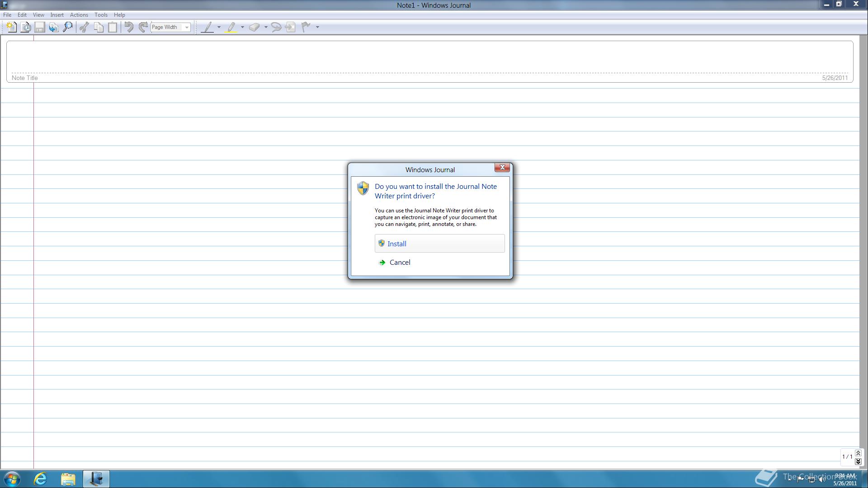Open the Flag color dropdown arrow
The image size is (868, 488).
click(317, 27)
